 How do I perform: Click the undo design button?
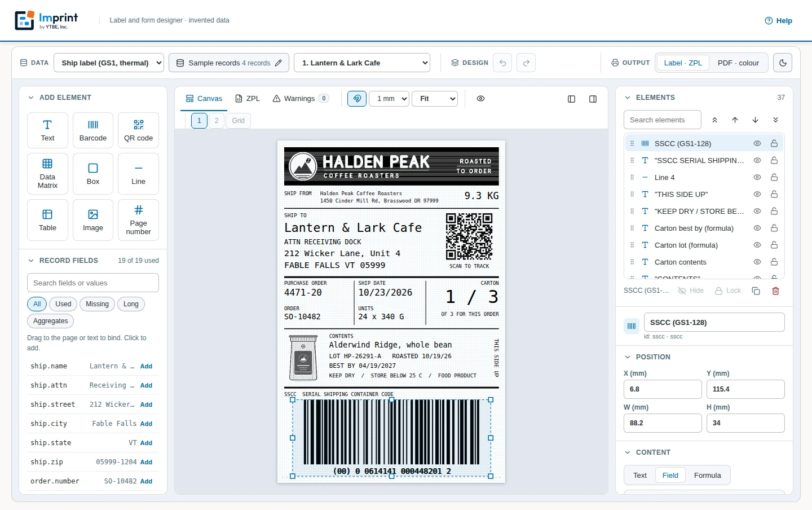[502, 63]
